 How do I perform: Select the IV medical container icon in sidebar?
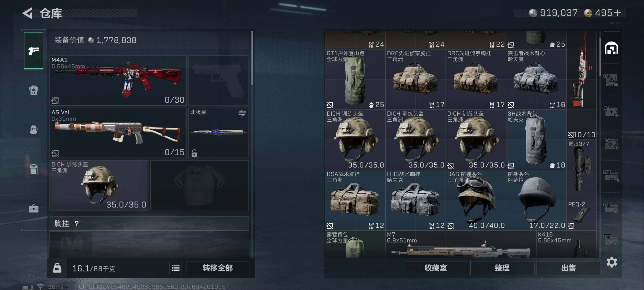pos(612,112)
